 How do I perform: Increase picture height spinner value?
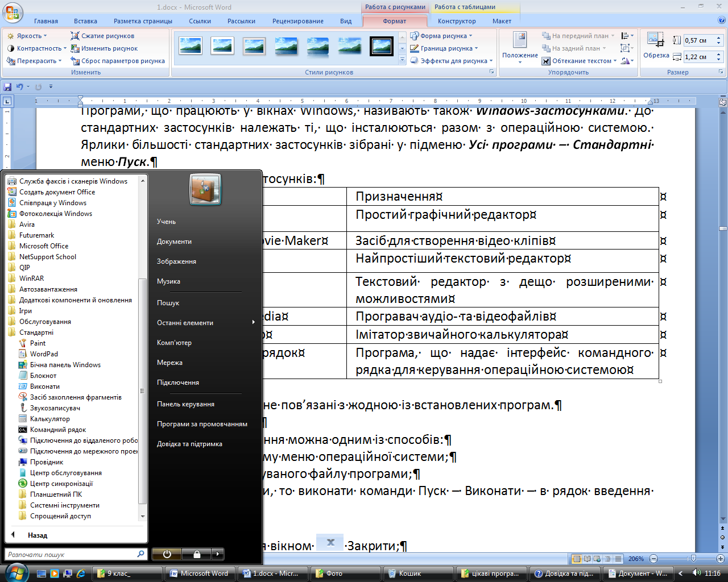719,38
